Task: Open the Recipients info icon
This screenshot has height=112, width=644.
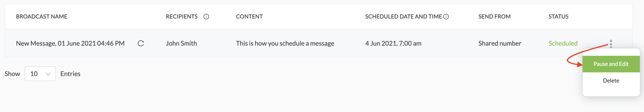Action: [206, 17]
